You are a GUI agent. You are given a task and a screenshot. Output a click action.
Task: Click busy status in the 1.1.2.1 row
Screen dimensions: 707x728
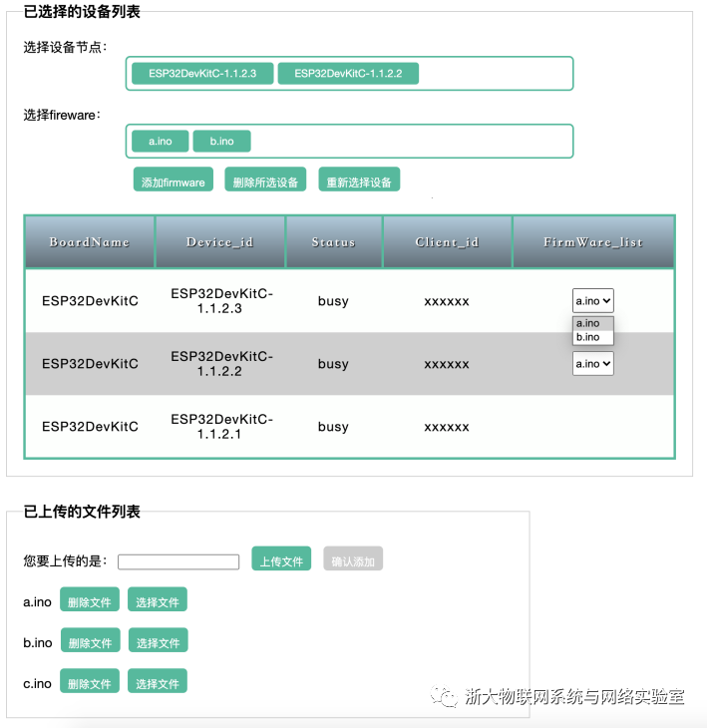coord(333,427)
